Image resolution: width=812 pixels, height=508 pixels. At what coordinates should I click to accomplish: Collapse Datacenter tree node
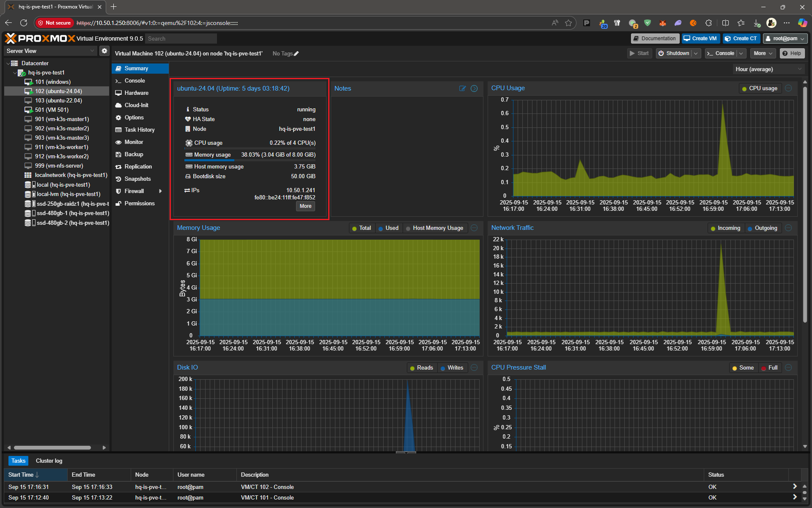[8, 63]
